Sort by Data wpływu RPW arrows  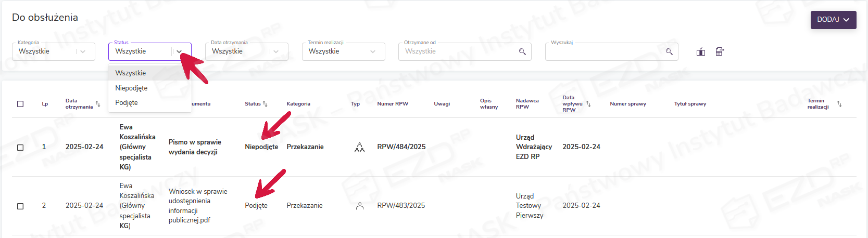(x=588, y=104)
